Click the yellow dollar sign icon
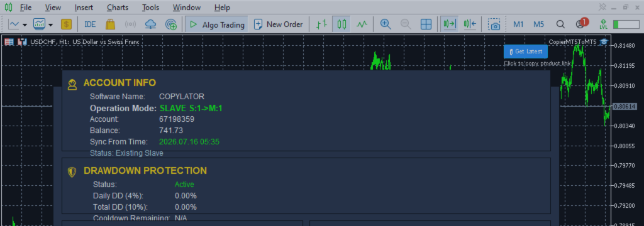The image size is (644, 226). point(66,24)
